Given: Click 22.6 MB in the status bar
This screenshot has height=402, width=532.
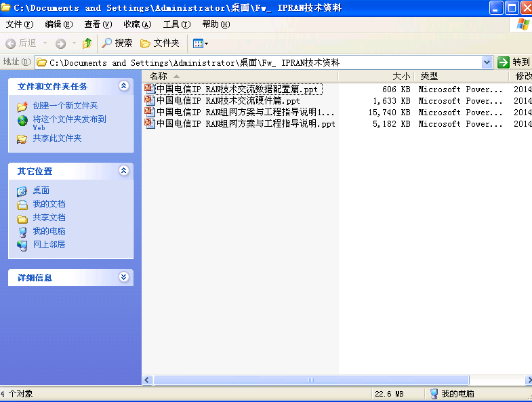Looking at the screenshot, I should tap(389, 394).
